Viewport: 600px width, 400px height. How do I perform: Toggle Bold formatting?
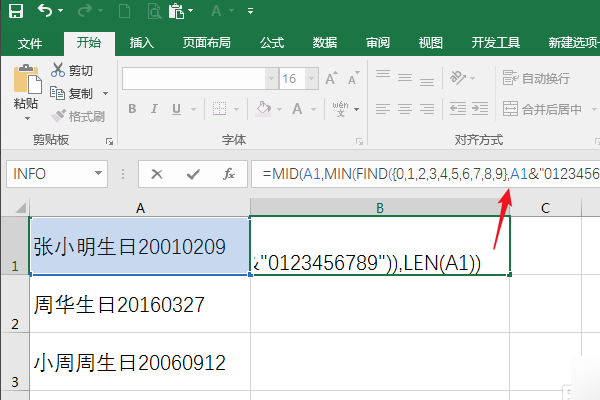point(132,109)
